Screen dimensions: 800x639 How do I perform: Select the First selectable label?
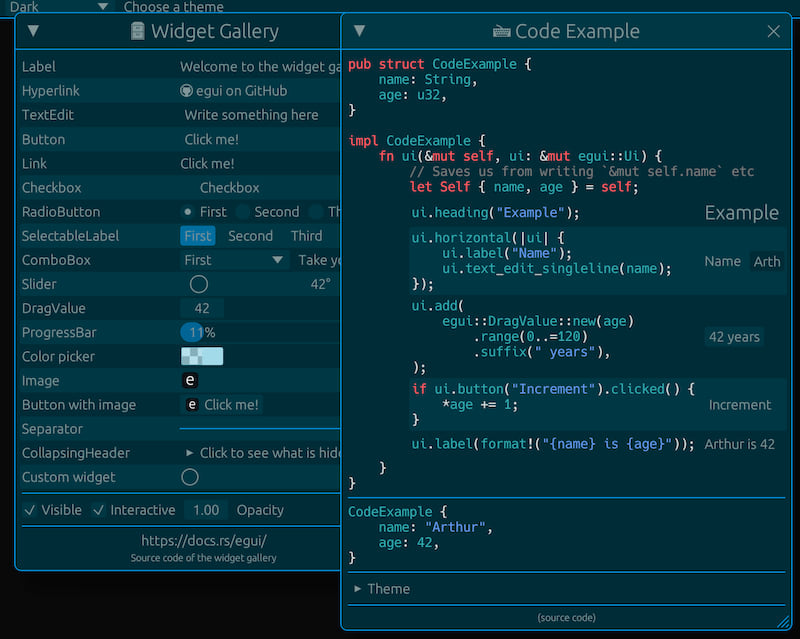click(x=197, y=236)
